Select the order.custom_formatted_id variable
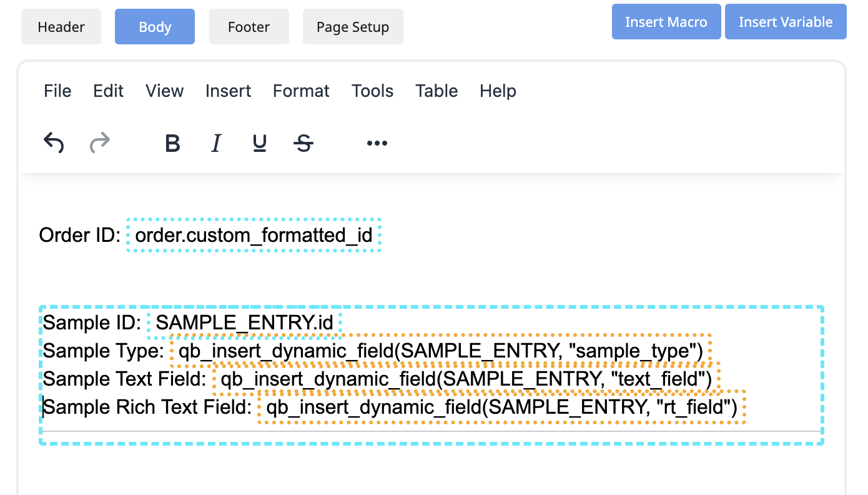The height and width of the screenshot is (495, 868). pos(254,235)
